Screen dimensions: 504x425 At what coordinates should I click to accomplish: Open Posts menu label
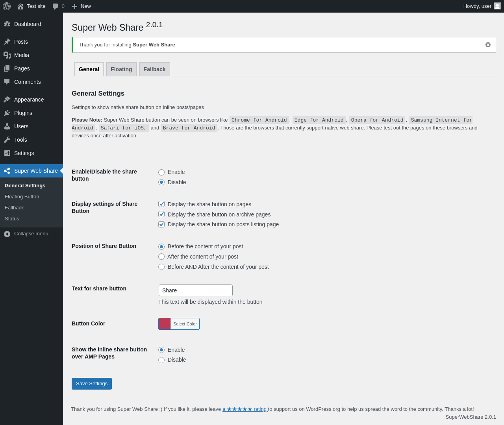[x=21, y=42]
